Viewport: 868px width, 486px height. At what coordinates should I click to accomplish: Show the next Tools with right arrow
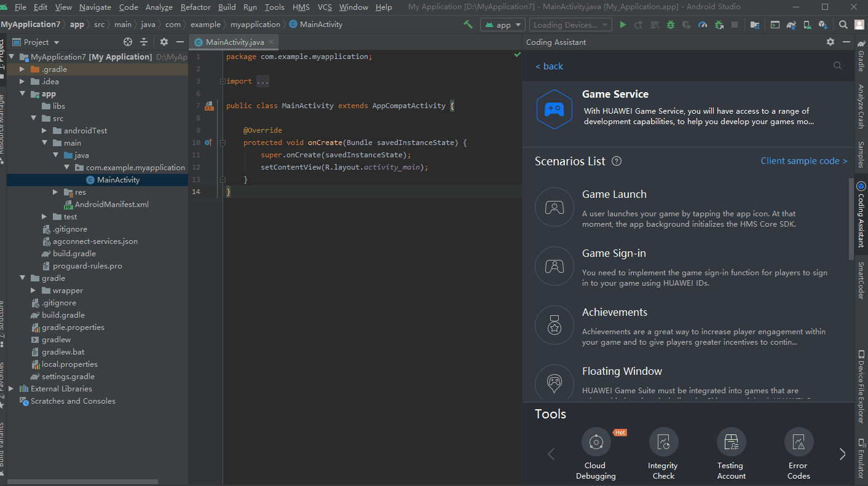(842, 454)
